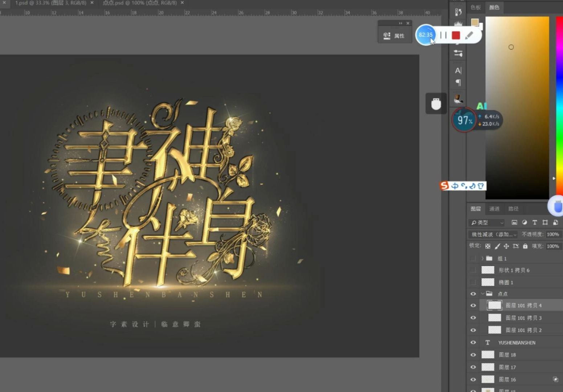Expand the 组 1 group chevron

[482, 258]
